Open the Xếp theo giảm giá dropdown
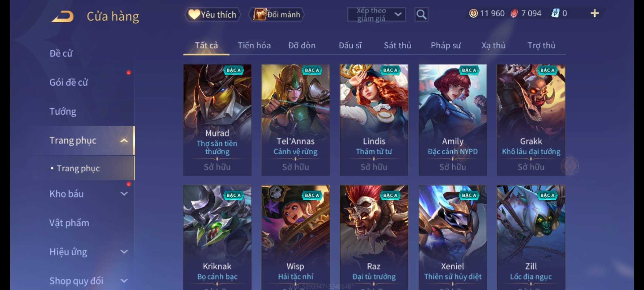Screen dimensions: 644x290 click(376, 15)
